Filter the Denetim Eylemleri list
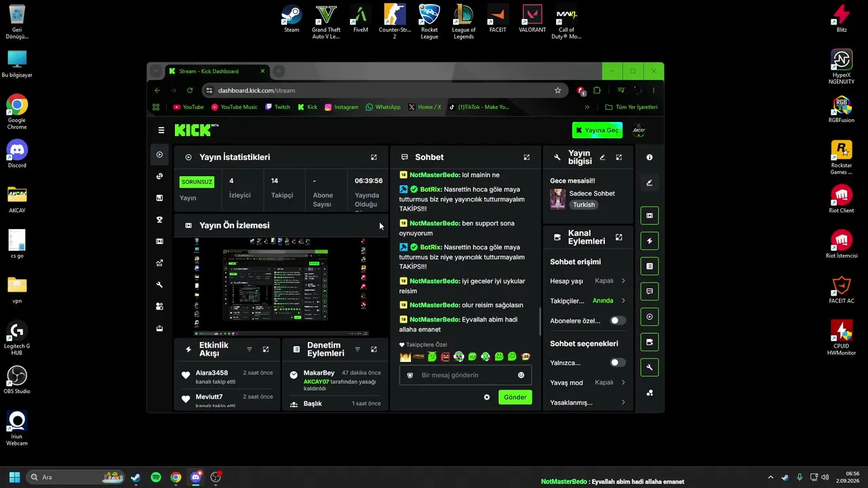Screen dimensions: 868x488 pos(357,349)
